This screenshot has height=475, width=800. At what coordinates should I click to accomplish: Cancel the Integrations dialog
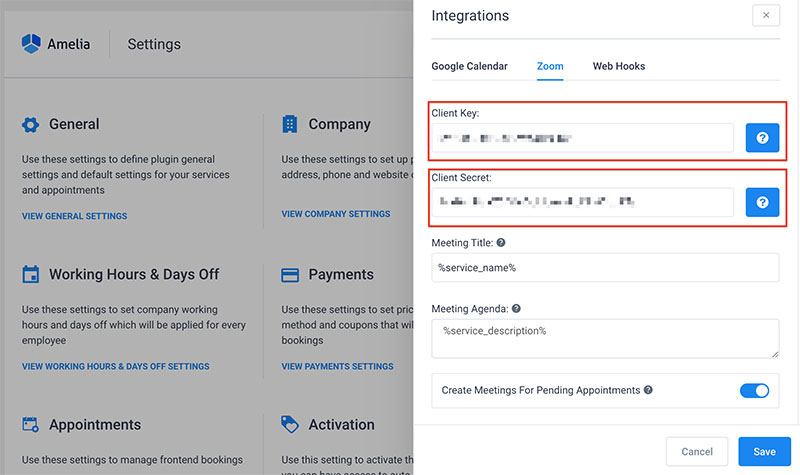click(x=697, y=452)
